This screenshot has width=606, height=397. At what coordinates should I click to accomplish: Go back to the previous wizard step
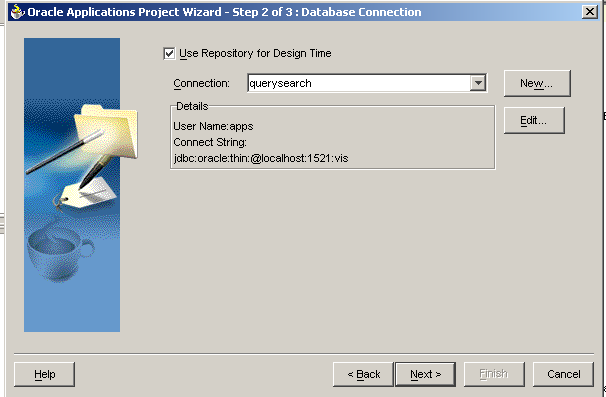point(363,374)
